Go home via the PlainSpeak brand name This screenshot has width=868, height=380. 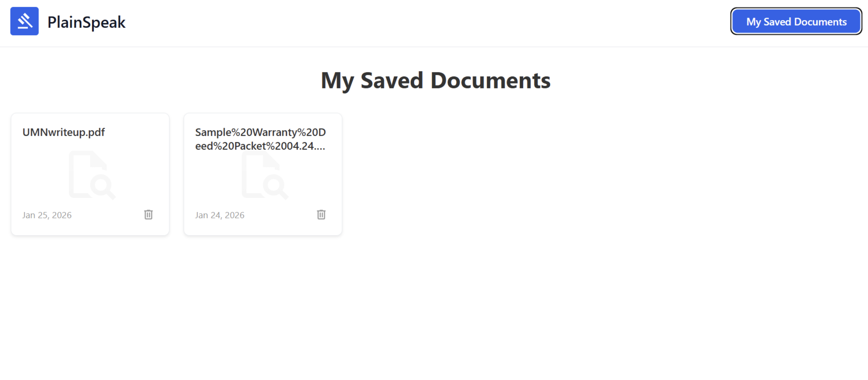pos(86,22)
